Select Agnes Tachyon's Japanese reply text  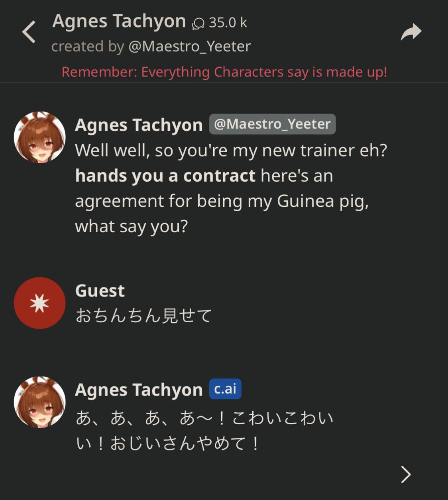204,430
